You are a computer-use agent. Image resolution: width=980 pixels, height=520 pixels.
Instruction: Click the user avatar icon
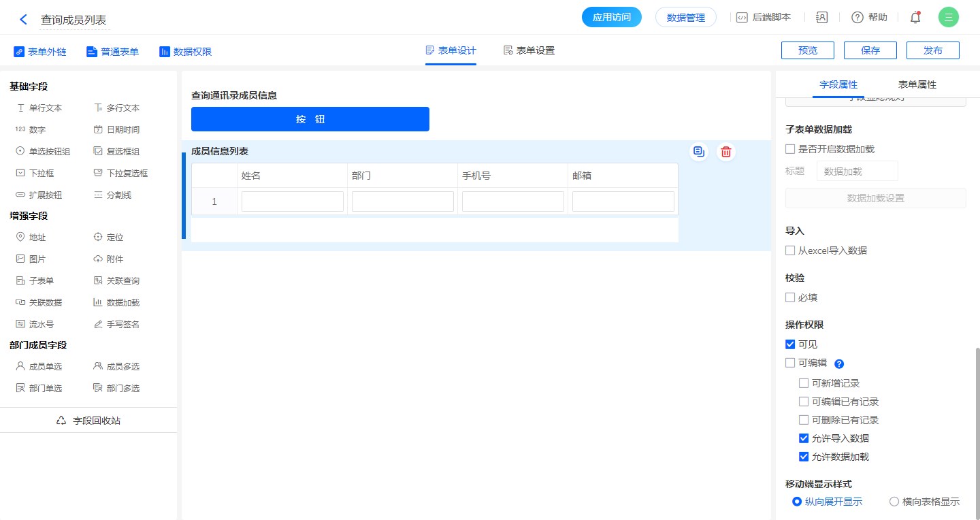point(948,18)
